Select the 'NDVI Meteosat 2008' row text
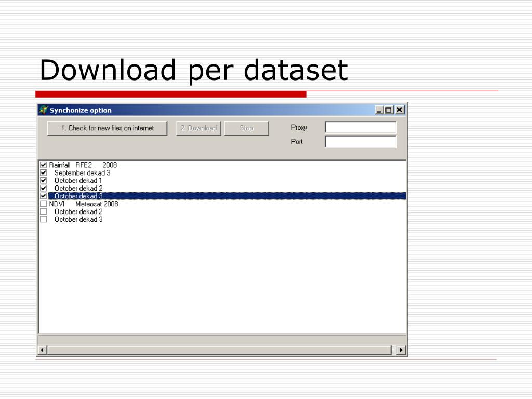Image resolution: width=532 pixels, height=399 pixels. (84, 204)
